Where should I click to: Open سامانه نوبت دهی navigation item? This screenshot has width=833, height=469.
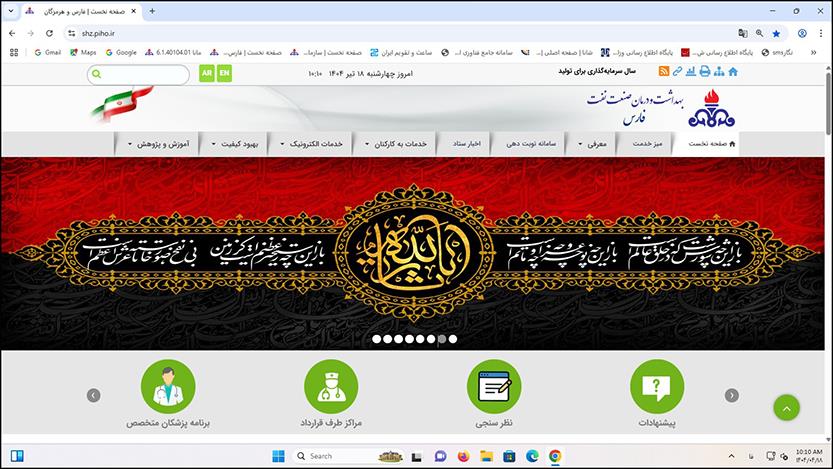point(531,143)
